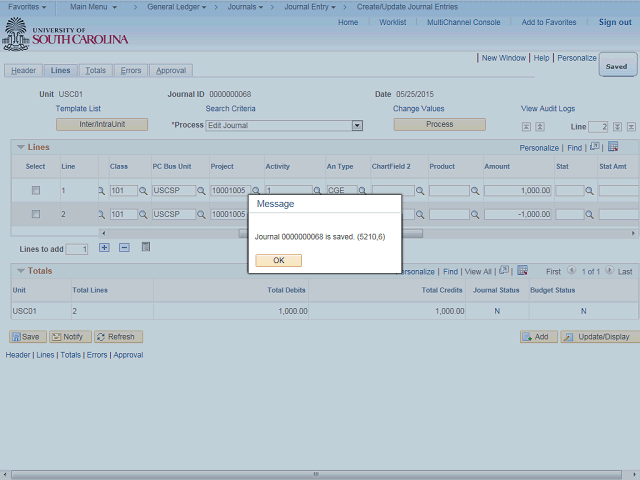Open the calculator icon beside Lines to add

click(x=146, y=247)
